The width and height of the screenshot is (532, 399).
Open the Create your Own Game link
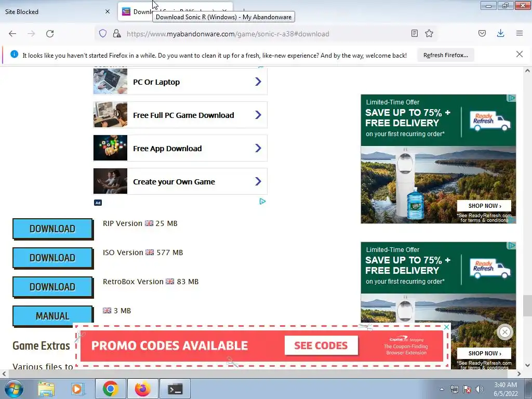tap(180, 181)
